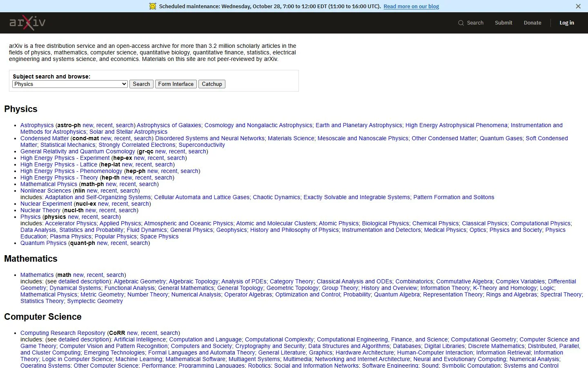Viewport: 588px width, 368px height.
Task: Open the Chaotic Dynamics link
Action: click(276, 197)
